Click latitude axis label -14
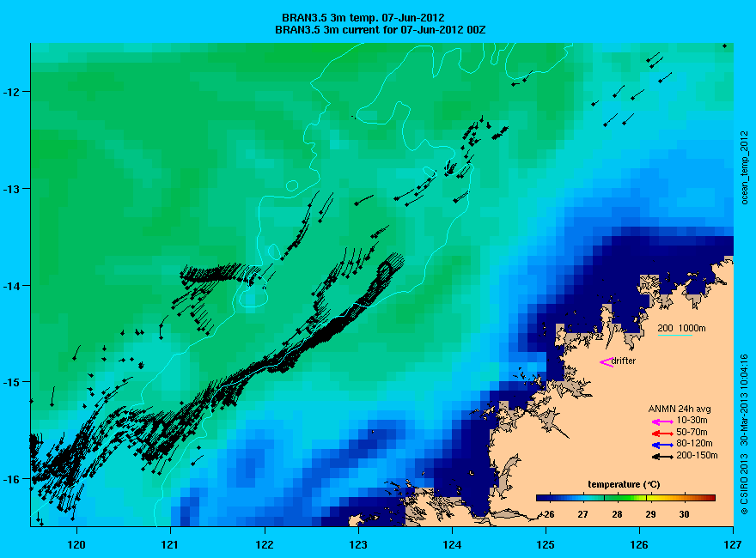Image resolution: width=756 pixels, height=558 pixels. point(10,286)
